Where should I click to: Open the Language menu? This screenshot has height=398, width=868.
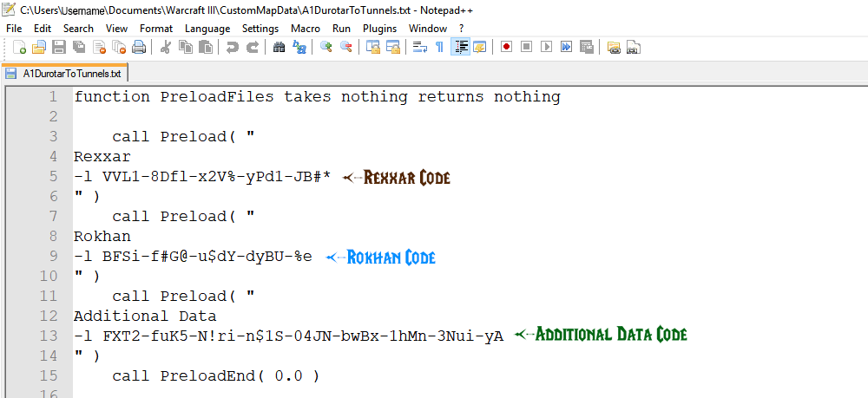point(207,29)
